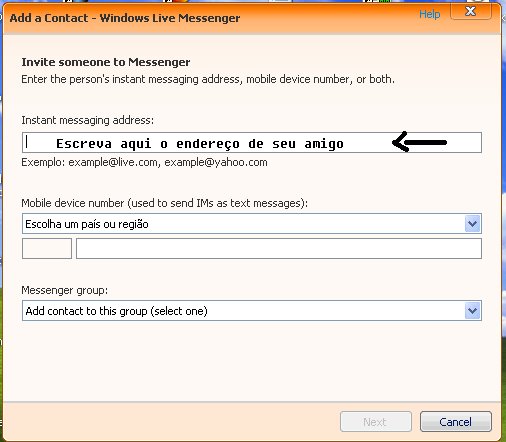This screenshot has width=506, height=442.
Task: Click the Next button
Action: 376,422
